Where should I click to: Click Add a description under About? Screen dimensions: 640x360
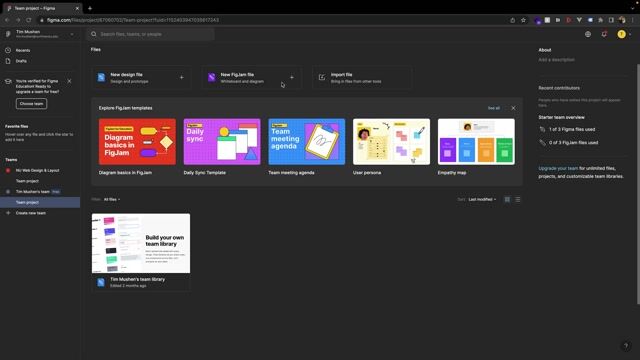coord(556,60)
